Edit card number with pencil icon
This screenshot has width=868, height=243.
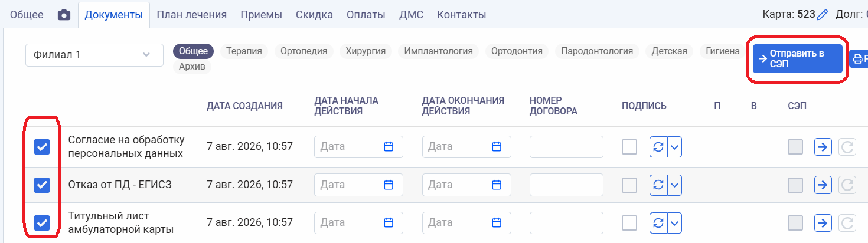click(823, 15)
